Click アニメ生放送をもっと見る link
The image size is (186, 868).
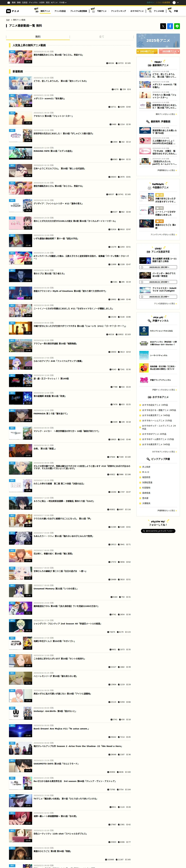tap(165, 304)
